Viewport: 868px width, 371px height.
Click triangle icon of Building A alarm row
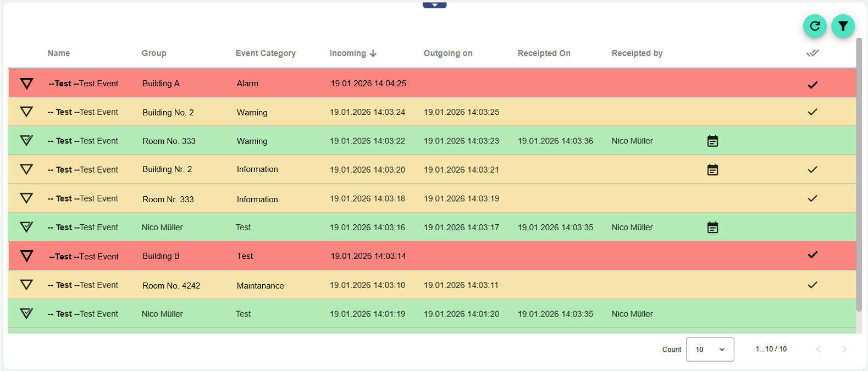(26, 84)
